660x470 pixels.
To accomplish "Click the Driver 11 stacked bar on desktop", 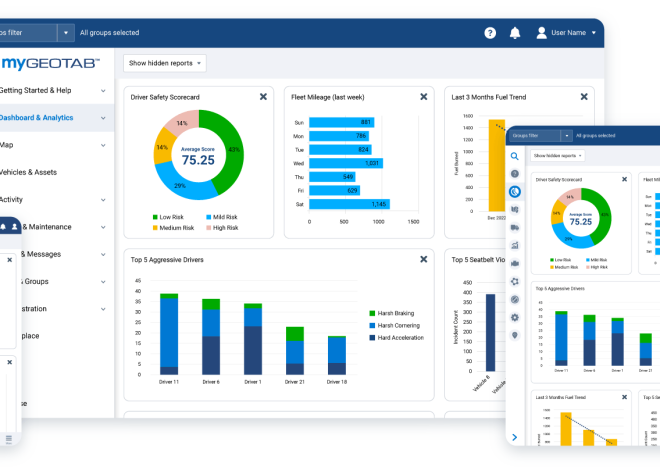I will (169, 334).
